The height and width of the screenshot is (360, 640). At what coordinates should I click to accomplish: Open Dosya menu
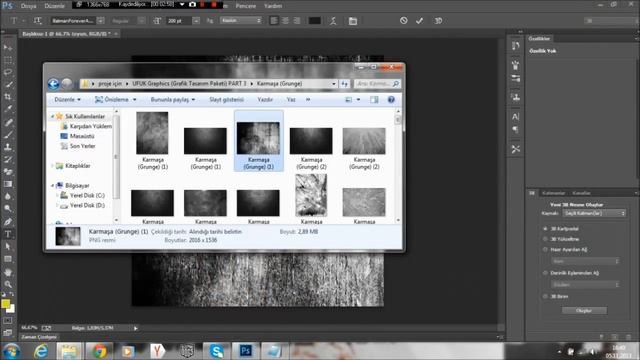point(29,6)
